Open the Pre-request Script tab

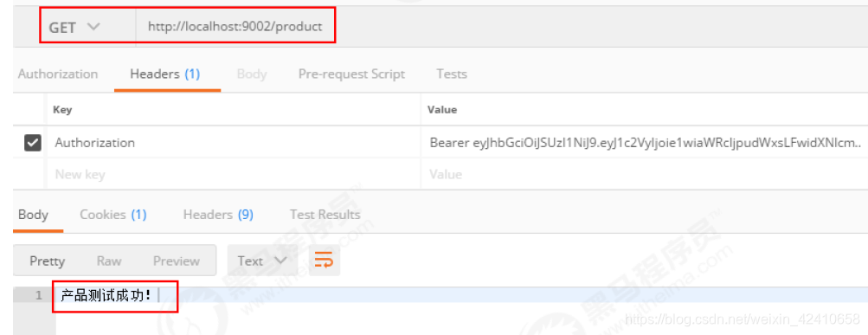[351, 74]
